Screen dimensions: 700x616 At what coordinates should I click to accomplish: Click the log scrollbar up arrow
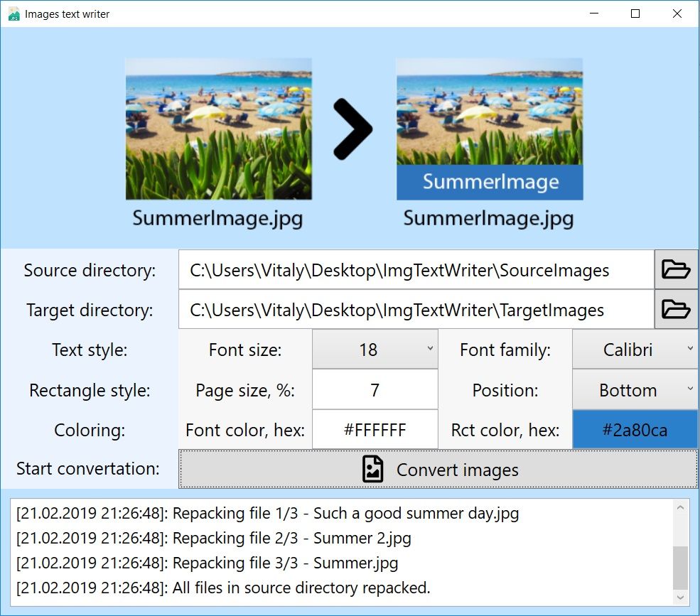(680, 507)
